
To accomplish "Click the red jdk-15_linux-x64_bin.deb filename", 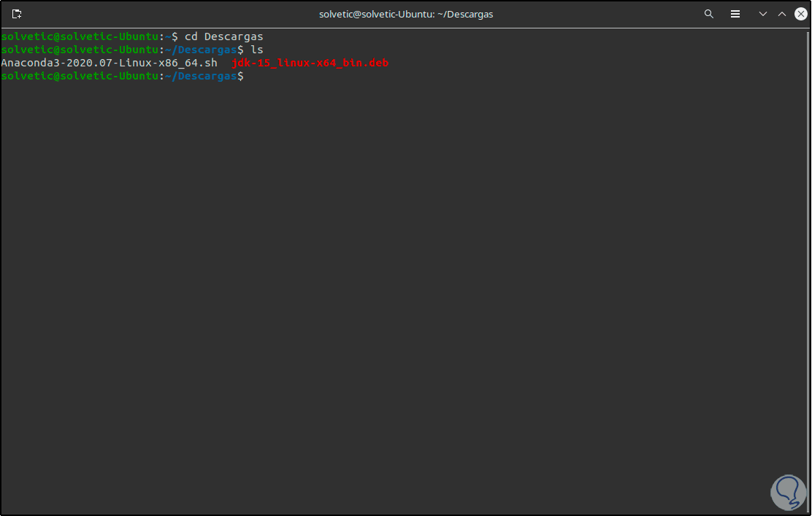I will pos(310,63).
